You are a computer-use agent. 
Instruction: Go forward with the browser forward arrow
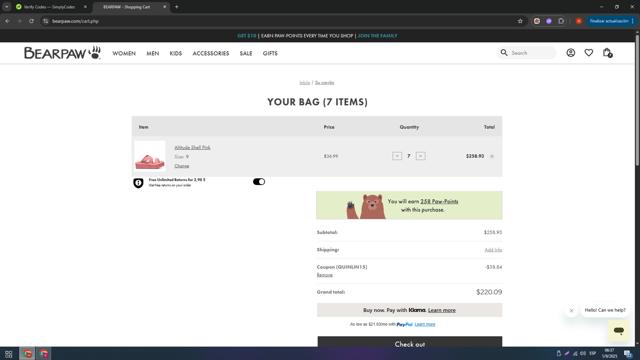click(x=19, y=21)
